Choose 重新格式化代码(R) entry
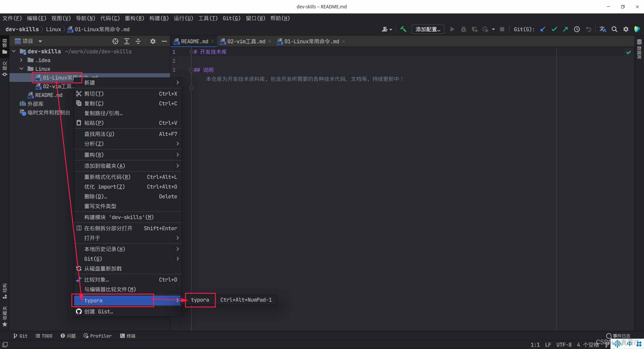The width and height of the screenshot is (644, 349). (x=128, y=177)
